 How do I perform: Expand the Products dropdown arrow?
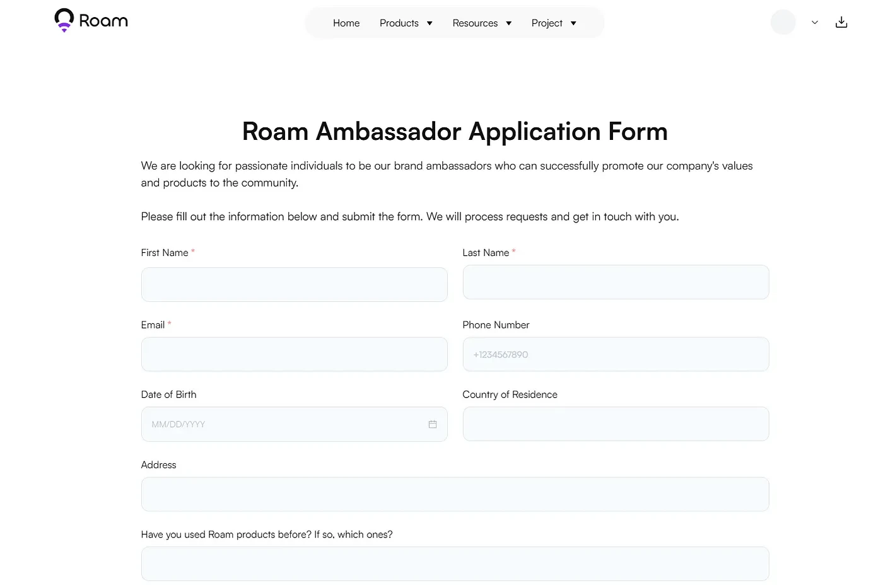[430, 23]
